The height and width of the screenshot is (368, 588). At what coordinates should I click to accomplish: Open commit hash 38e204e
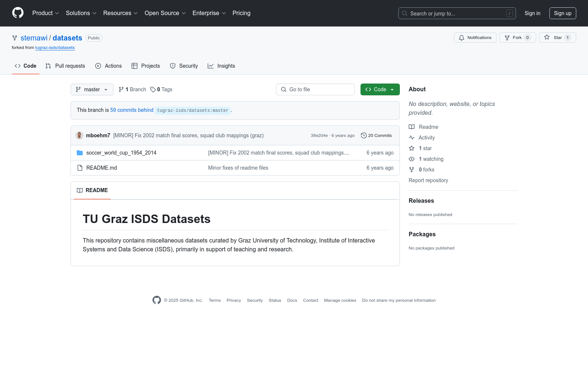pos(319,135)
